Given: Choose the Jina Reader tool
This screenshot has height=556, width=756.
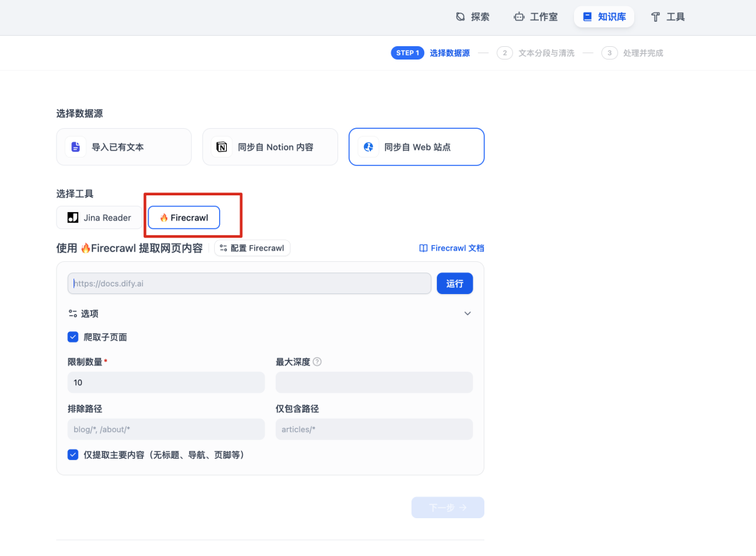Looking at the screenshot, I should tap(99, 218).
